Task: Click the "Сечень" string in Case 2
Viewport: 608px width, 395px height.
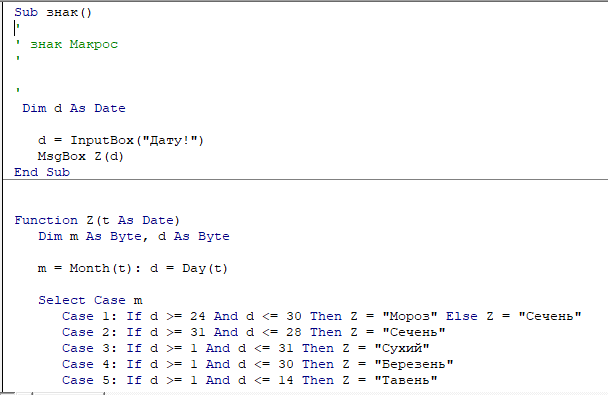Action: pos(414,332)
